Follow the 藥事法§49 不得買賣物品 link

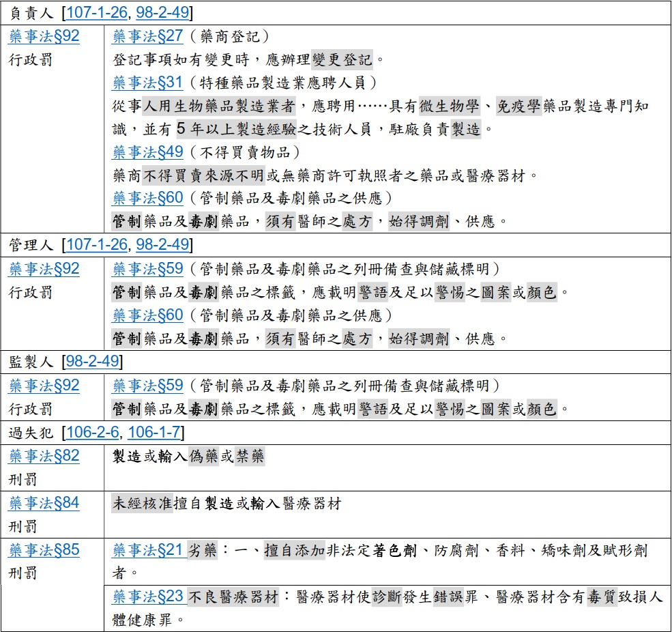click(x=147, y=152)
